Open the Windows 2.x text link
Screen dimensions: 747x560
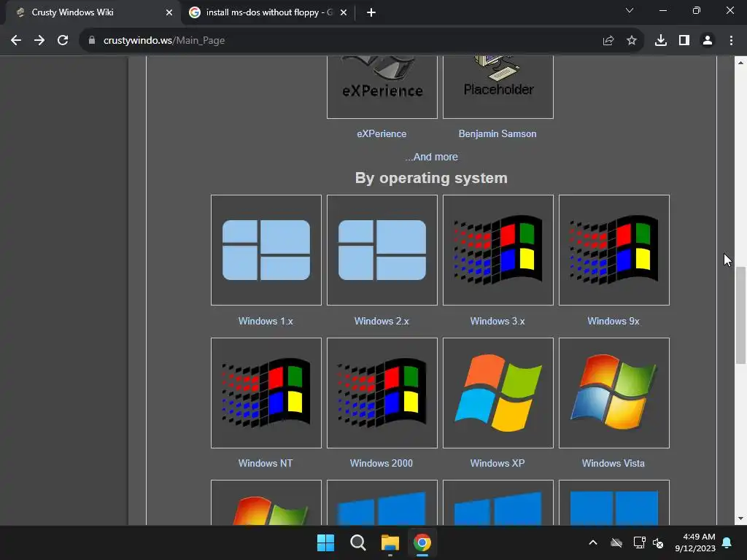coord(382,321)
